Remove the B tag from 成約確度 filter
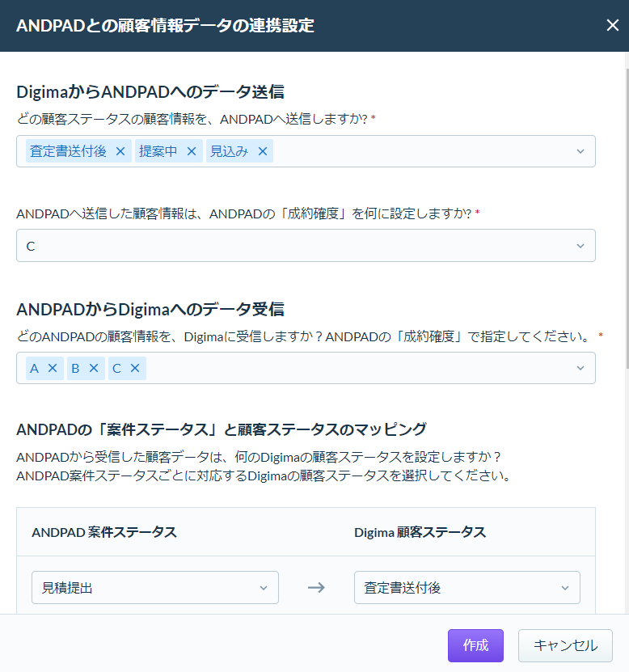 click(x=94, y=368)
